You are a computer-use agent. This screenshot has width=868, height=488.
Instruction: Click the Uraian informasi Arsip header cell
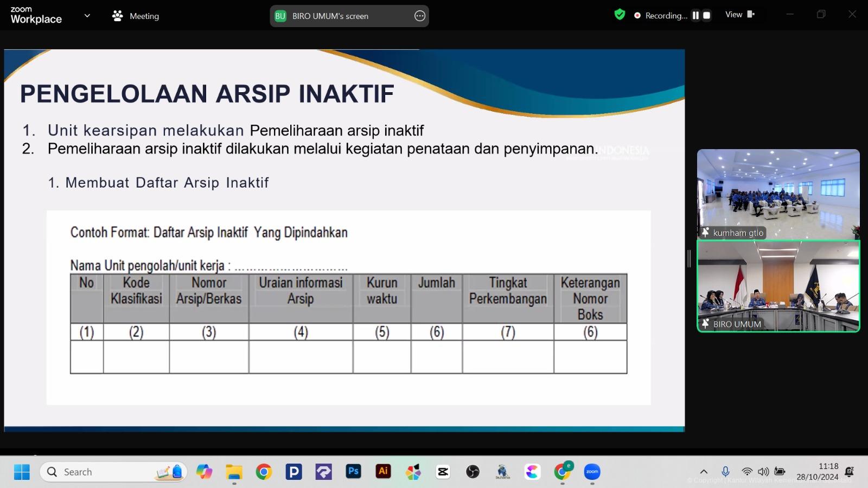pos(301,298)
